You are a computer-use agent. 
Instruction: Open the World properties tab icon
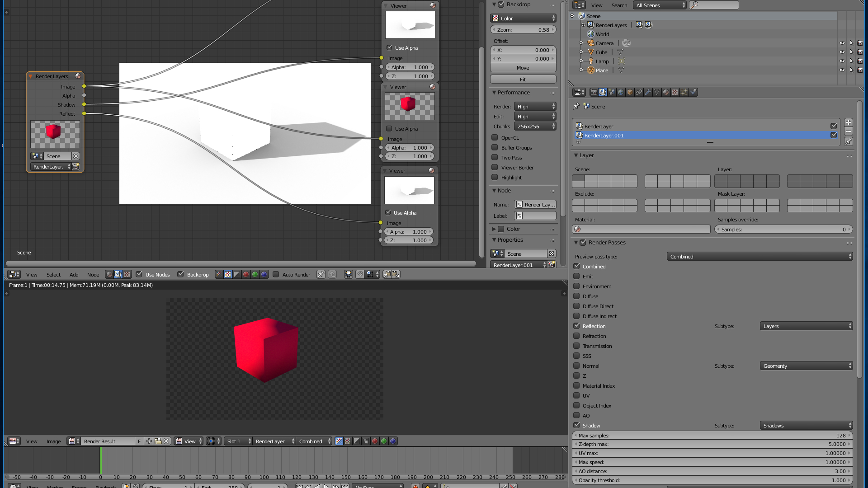point(621,92)
